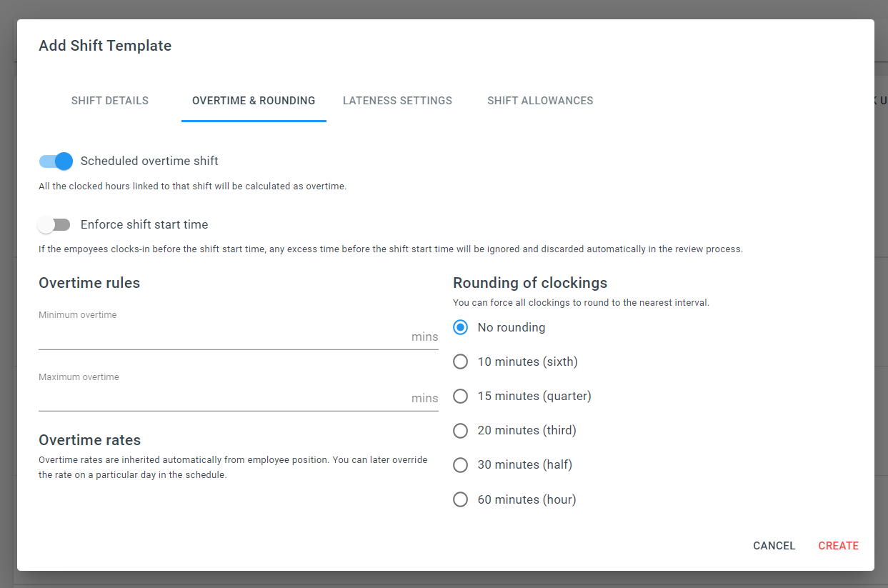Select 30 minutes (half) rounding
888x588 pixels.
461,464
